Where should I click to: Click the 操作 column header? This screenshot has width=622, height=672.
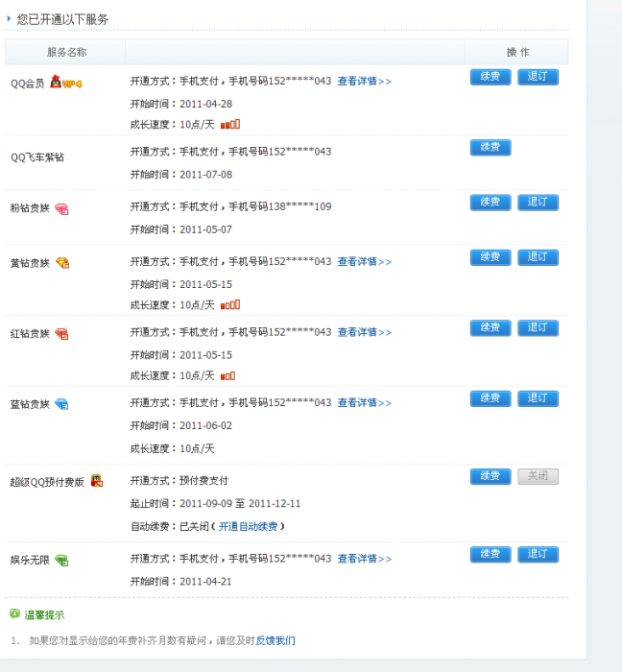click(518, 52)
